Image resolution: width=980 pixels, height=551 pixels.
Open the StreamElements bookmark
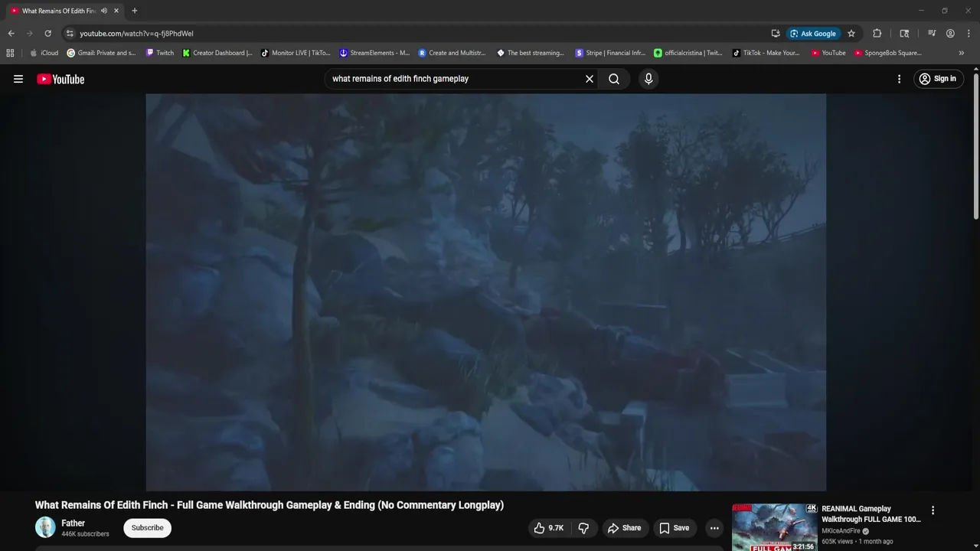tap(374, 53)
